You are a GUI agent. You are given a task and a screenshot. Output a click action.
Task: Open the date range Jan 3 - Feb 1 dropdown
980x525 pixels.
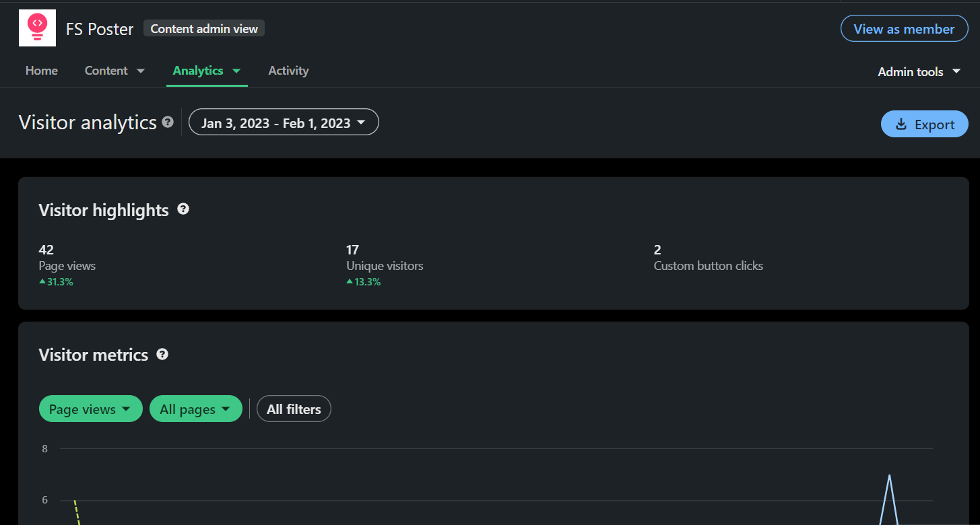(284, 123)
